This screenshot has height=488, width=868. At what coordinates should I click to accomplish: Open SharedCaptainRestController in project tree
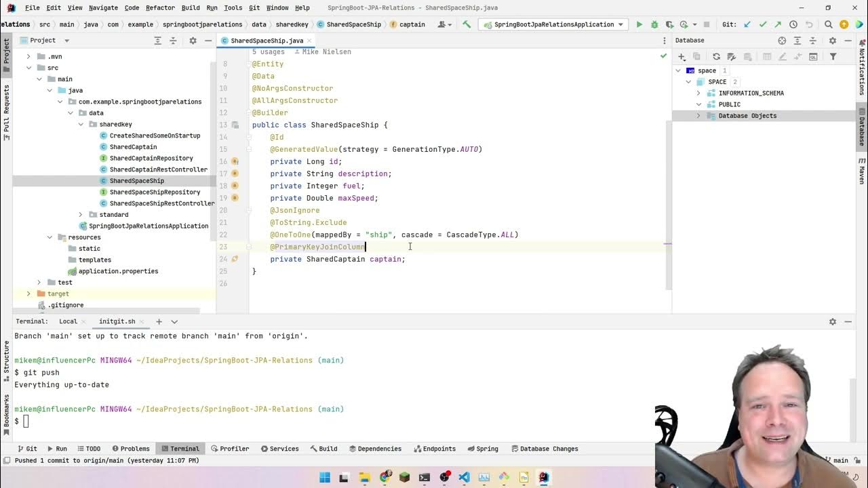(x=158, y=169)
